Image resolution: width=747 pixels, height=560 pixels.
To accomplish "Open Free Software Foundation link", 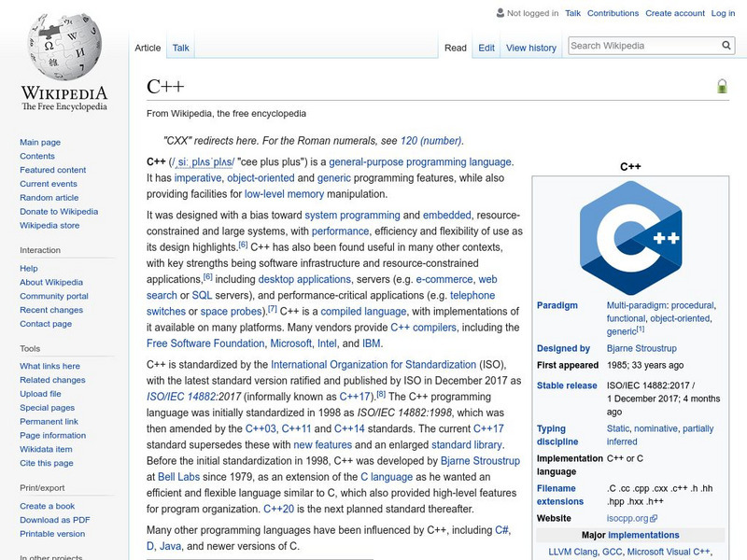I will (x=205, y=343).
